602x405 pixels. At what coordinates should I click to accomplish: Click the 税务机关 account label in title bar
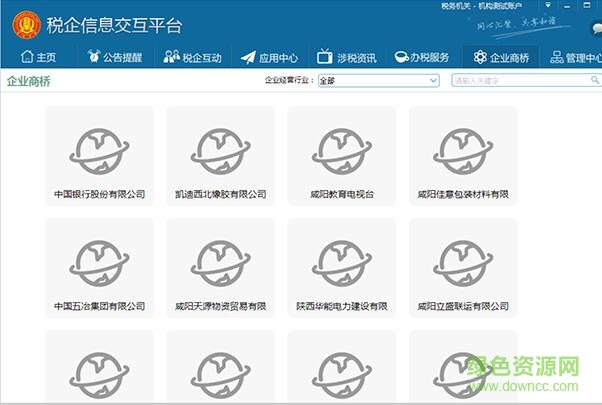481,6
